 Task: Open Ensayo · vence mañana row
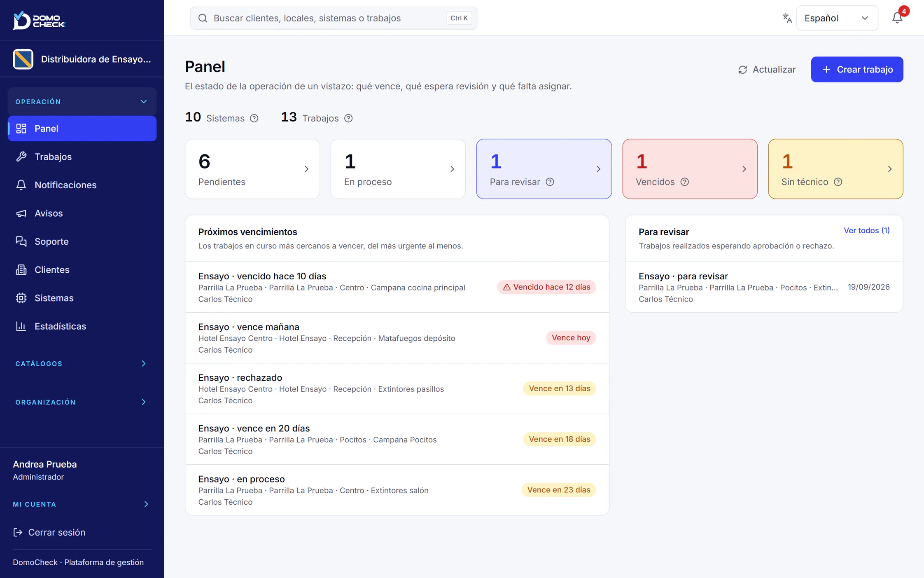397,338
